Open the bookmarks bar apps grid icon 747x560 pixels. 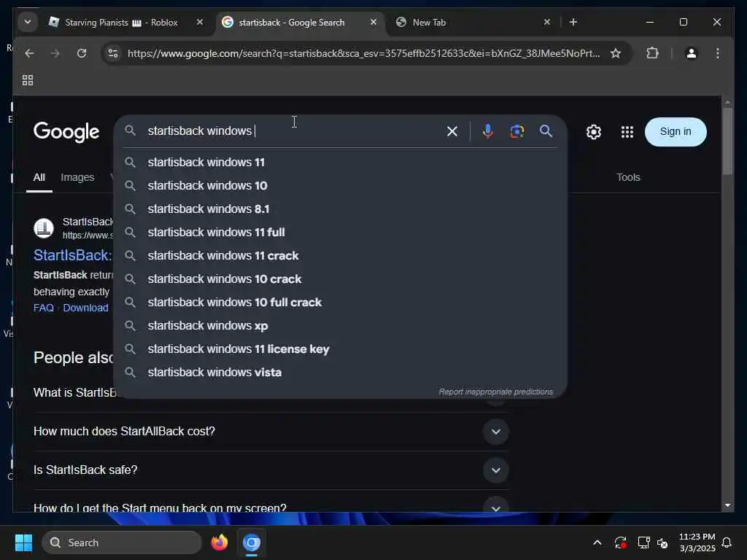pos(28,80)
